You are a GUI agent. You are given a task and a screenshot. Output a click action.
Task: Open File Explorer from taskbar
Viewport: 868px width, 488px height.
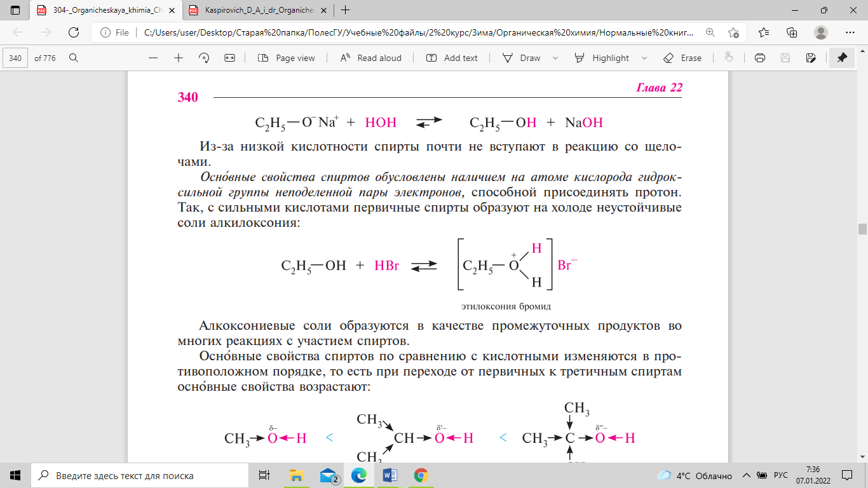pyautogui.click(x=296, y=475)
